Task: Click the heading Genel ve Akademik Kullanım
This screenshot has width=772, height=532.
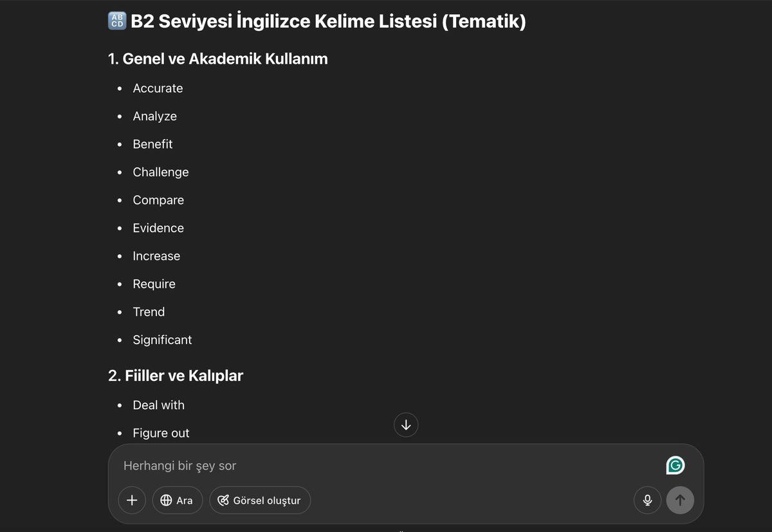Action: pos(217,59)
